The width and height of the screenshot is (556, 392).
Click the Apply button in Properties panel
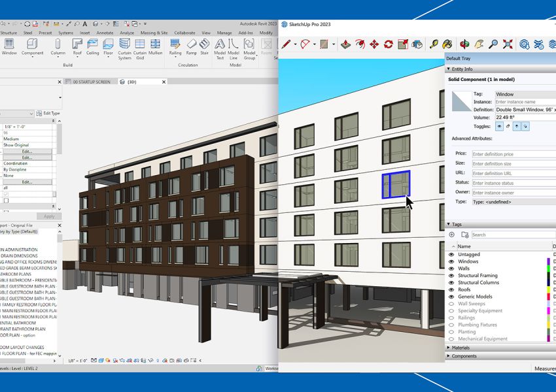(x=49, y=216)
